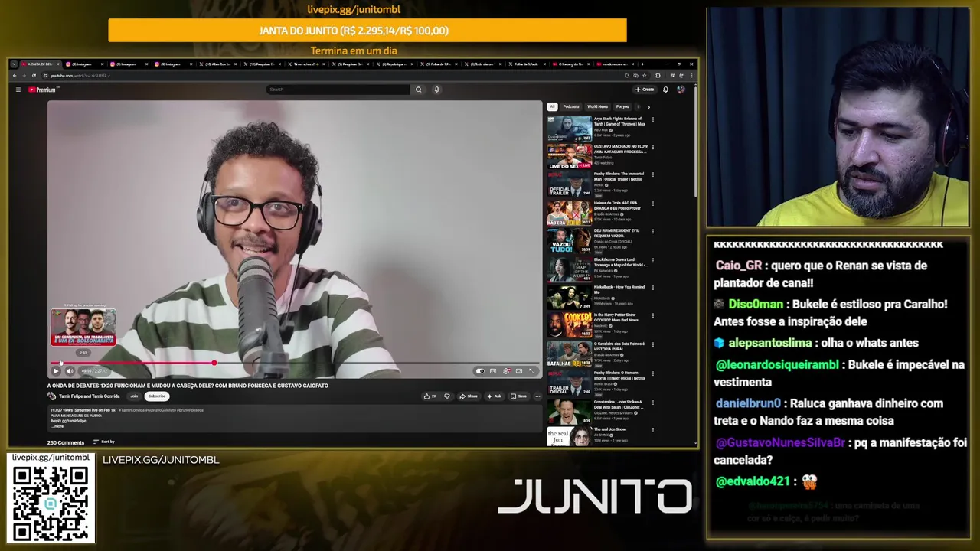This screenshot has width=980, height=551.
Task: Click the UM COMUNISTA preview thumbnail
Action: pyautogui.click(x=83, y=328)
